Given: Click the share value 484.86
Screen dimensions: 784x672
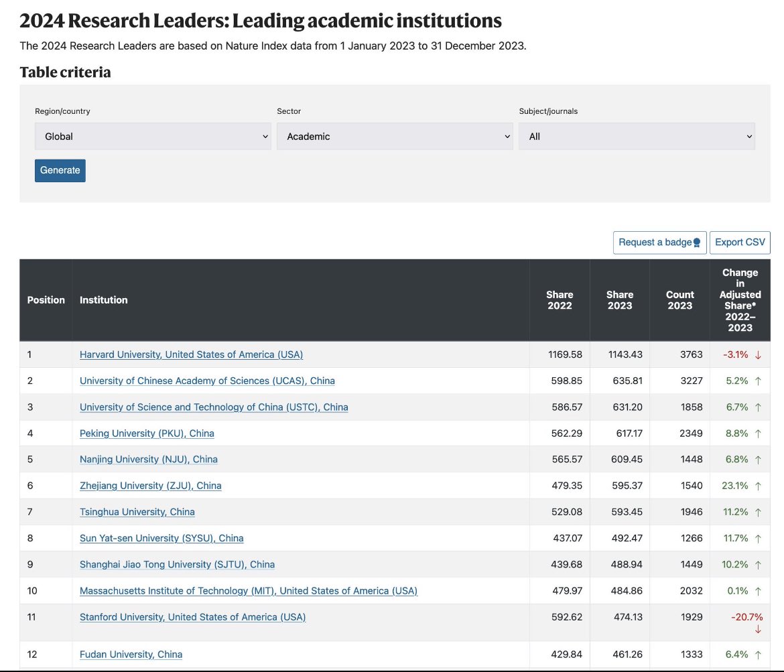Looking at the screenshot, I should (627, 591).
